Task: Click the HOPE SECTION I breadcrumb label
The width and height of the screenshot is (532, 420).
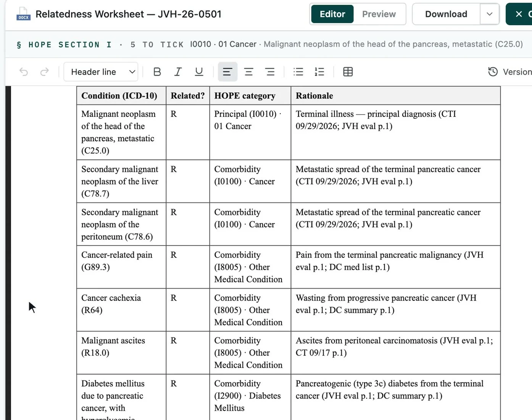Action: (70, 45)
